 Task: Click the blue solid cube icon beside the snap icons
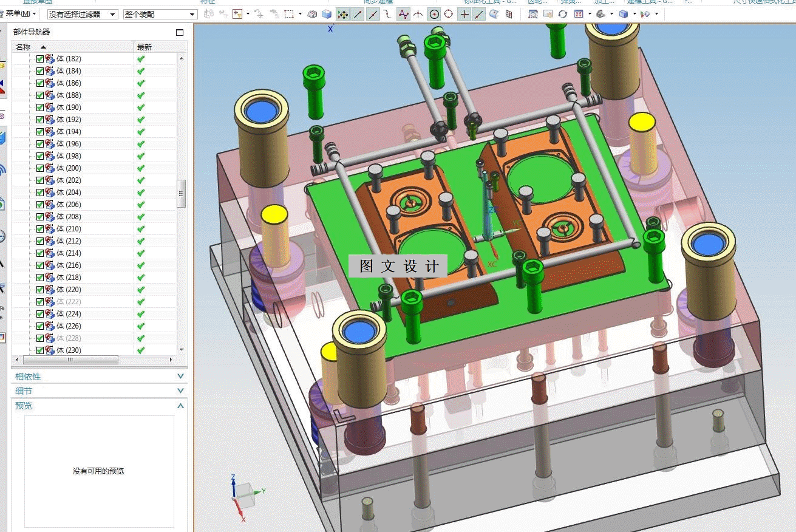coord(327,14)
